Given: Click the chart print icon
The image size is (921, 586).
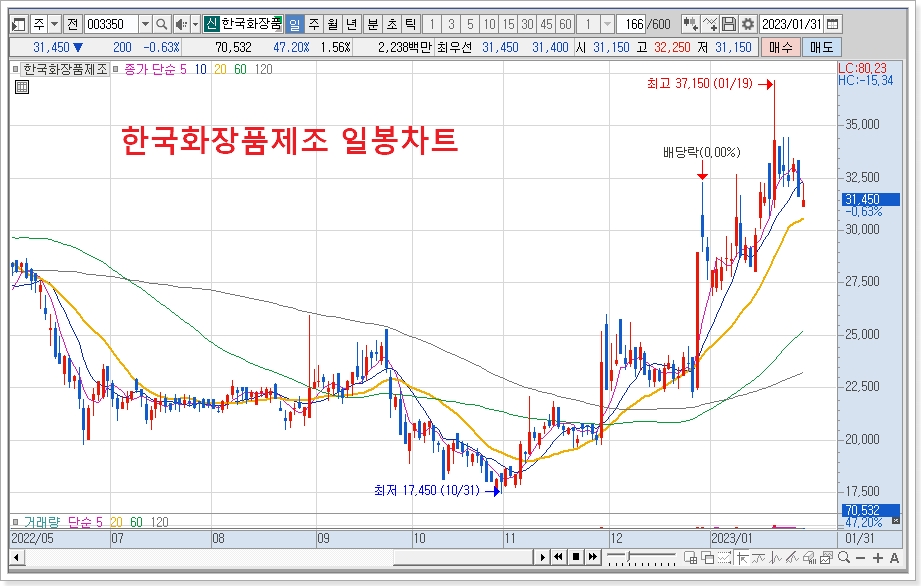Looking at the screenshot, I should tap(827, 557).
